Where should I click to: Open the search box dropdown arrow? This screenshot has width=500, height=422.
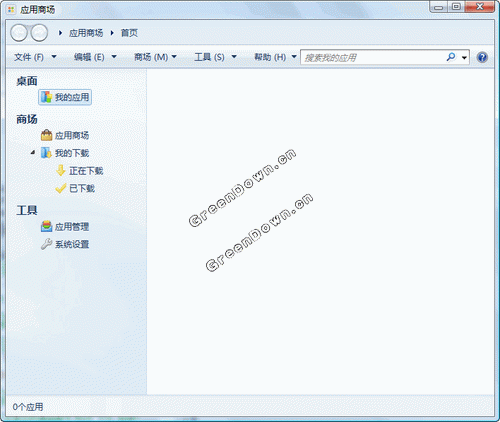(464, 58)
